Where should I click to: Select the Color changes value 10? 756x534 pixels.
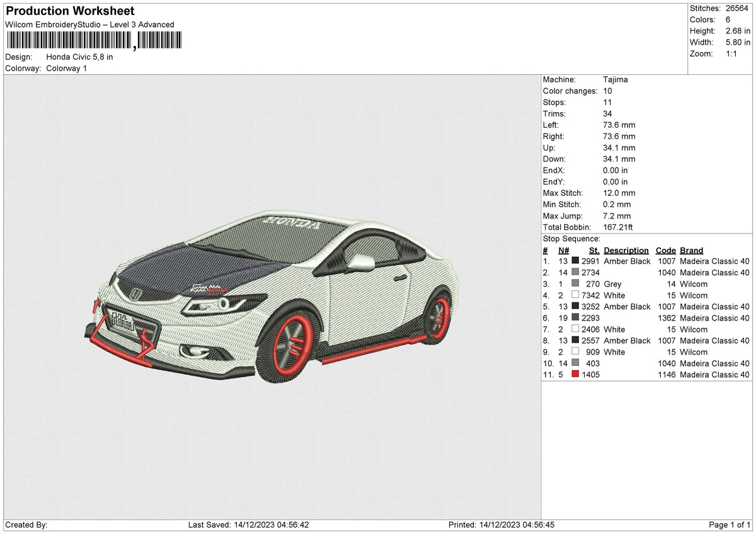607,91
